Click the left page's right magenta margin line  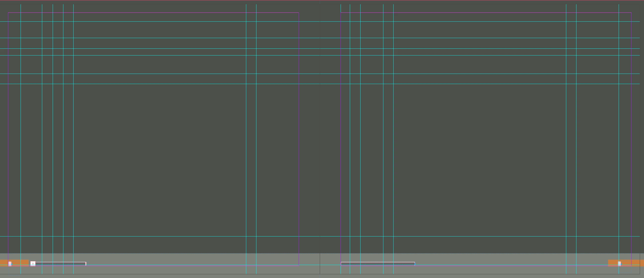[x=299, y=150]
